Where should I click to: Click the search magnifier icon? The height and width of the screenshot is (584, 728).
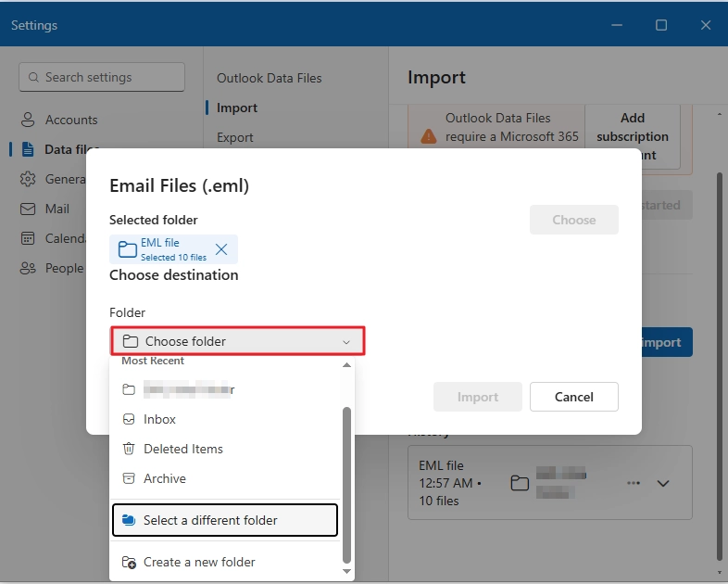coord(33,77)
